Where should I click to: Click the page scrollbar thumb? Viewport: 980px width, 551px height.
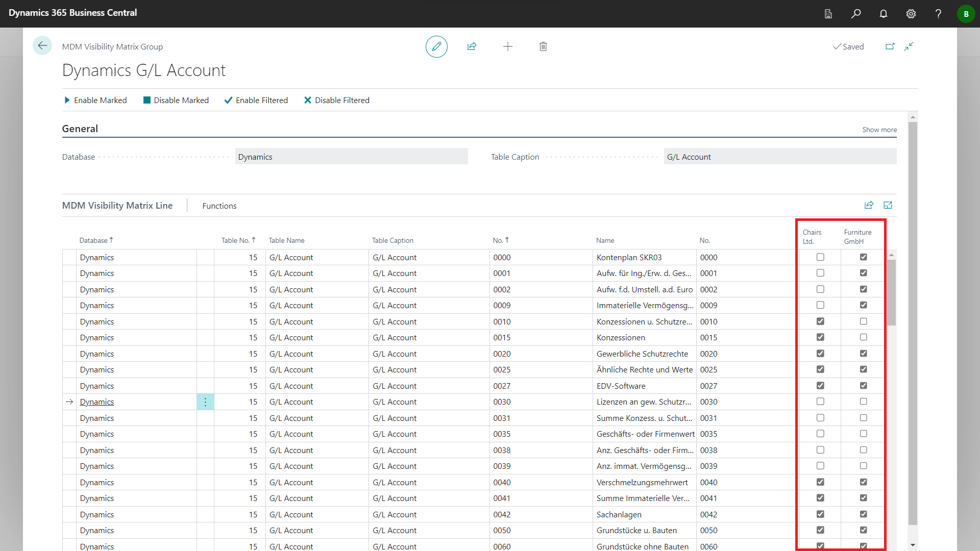tap(913, 323)
